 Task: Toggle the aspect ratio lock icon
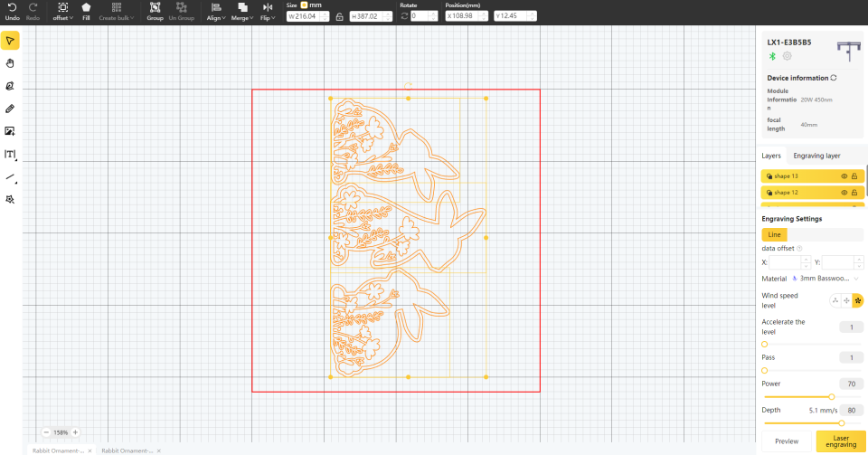click(x=339, y=16)
